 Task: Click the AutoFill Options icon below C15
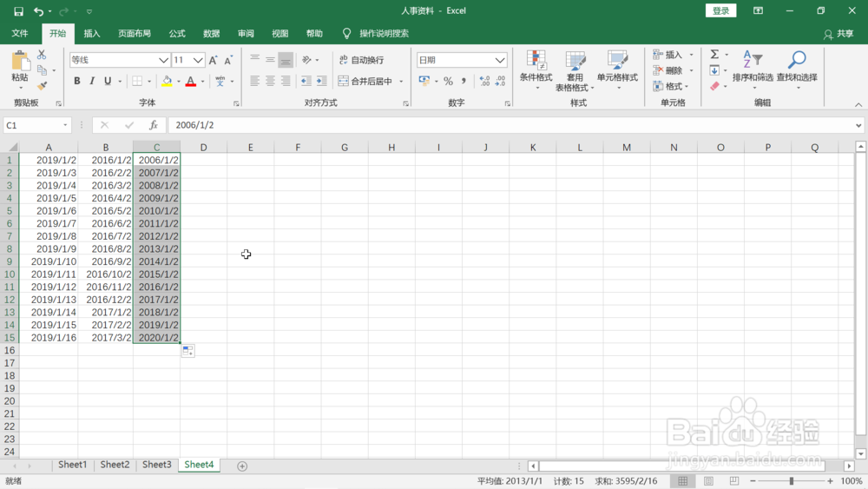187,351
